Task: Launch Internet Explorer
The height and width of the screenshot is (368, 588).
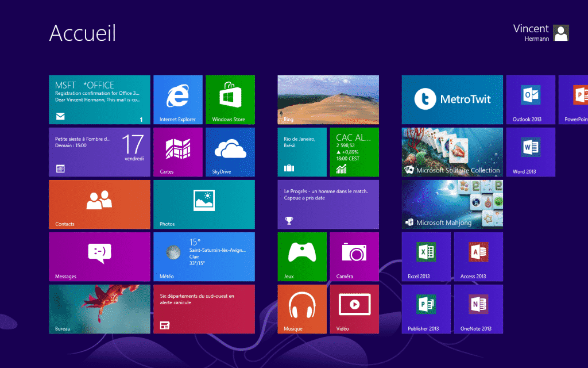Action: [178, 99]
